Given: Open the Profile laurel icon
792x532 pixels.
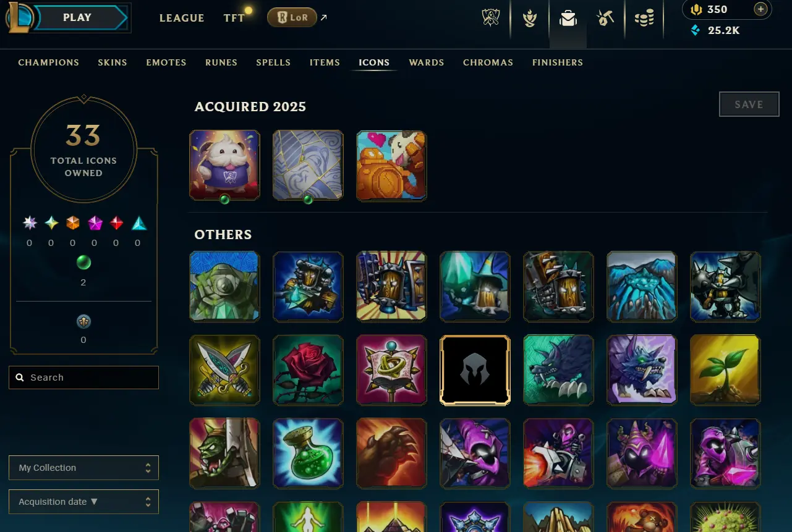Looking at the screenshot, I should pos(529,19).
